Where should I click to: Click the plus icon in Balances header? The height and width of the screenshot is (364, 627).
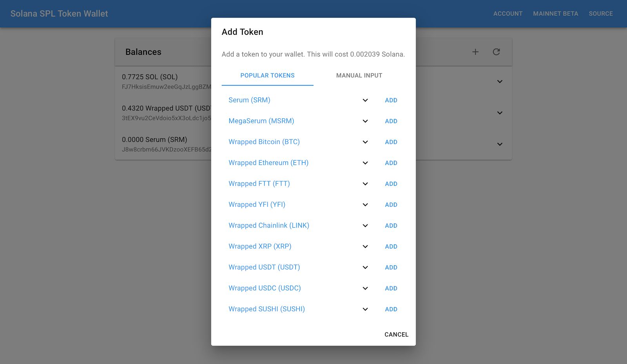point(475,52)
